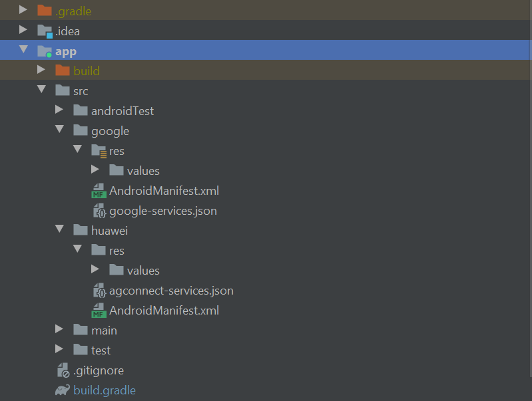This screenshot has width=532, height=401.
Task: Expand the build folder arrow
Action: 41,69
